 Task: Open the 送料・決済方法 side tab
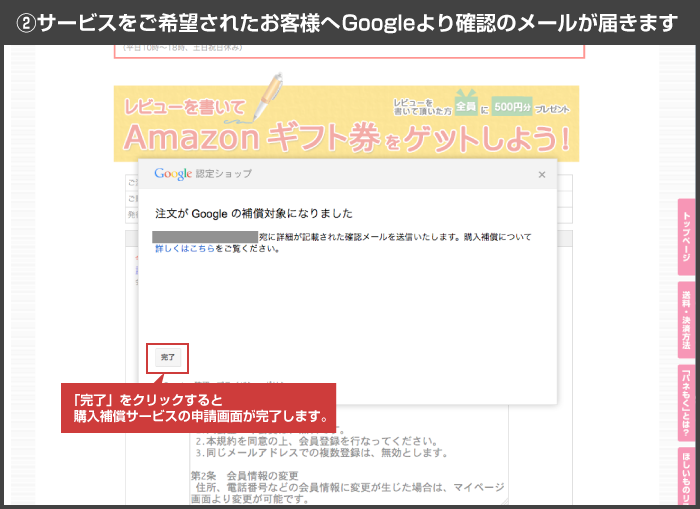click(687, 320)
